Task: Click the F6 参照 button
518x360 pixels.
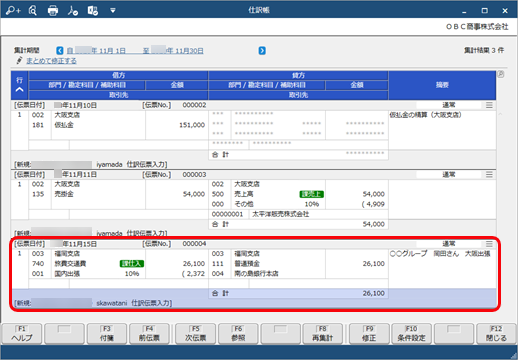Action: coord(238,333)
